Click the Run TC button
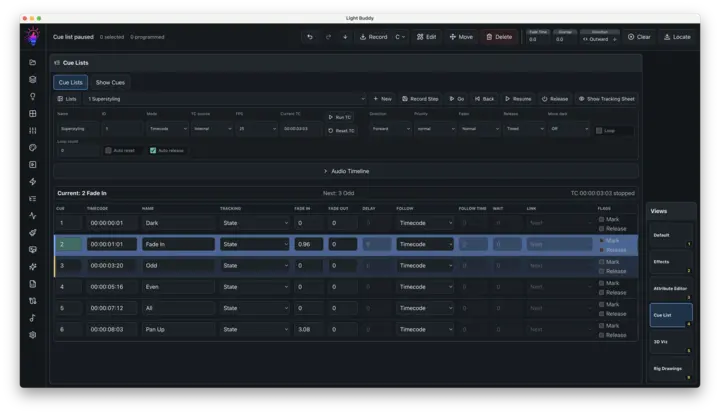 (x=340, y=117)
